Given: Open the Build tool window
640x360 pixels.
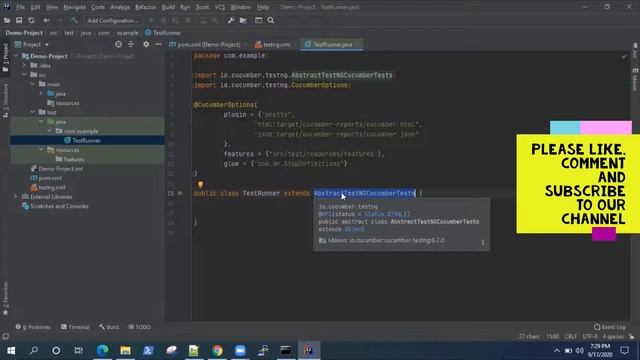Looking at the screenshot, I should tap(109, 327).
